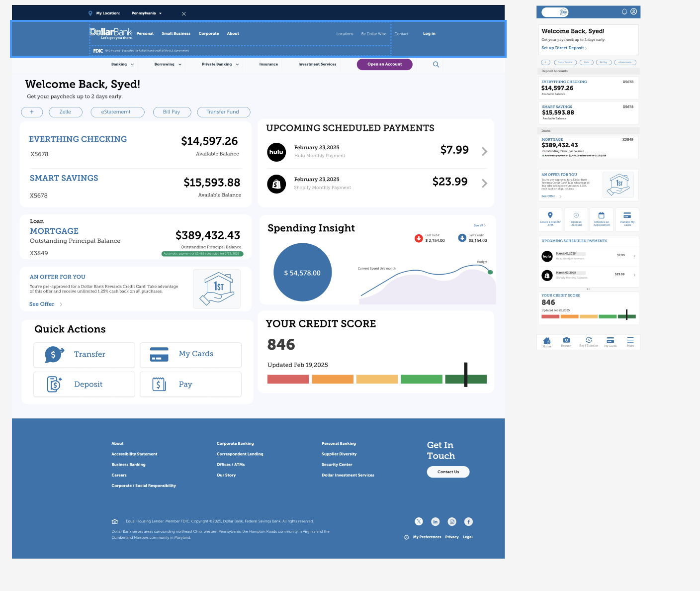700x591 pixels.
Task: Expand the Banking menu dropdown
Action: tap(122, 64)
